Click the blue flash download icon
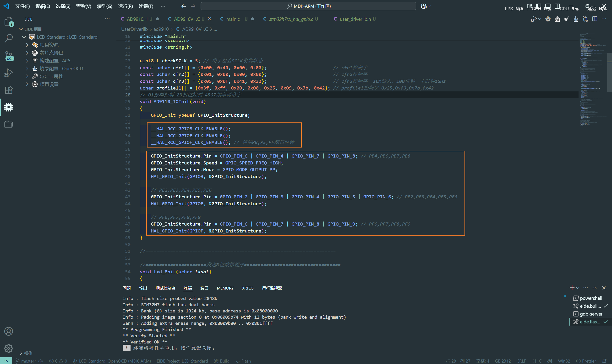The width and height of the screenshot is (612, 364). (576, 19)
